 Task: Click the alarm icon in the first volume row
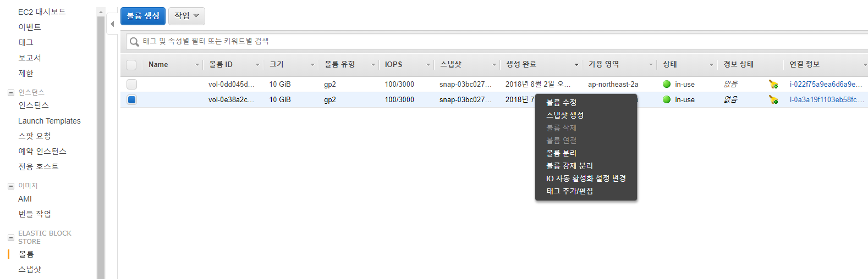[x=773, y=84]
